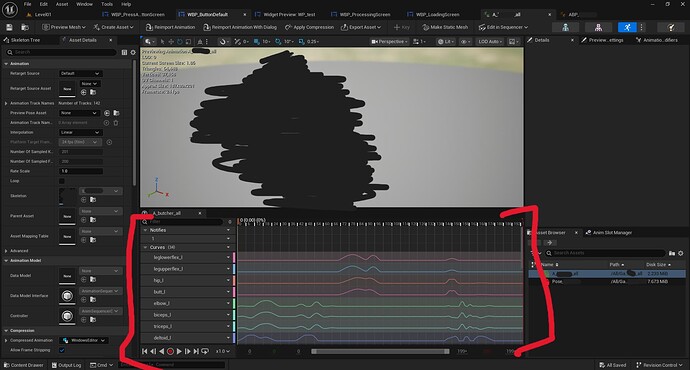Open LOD Auto dropdown
This screenshot has height=370, width=690.
point(491,42)
